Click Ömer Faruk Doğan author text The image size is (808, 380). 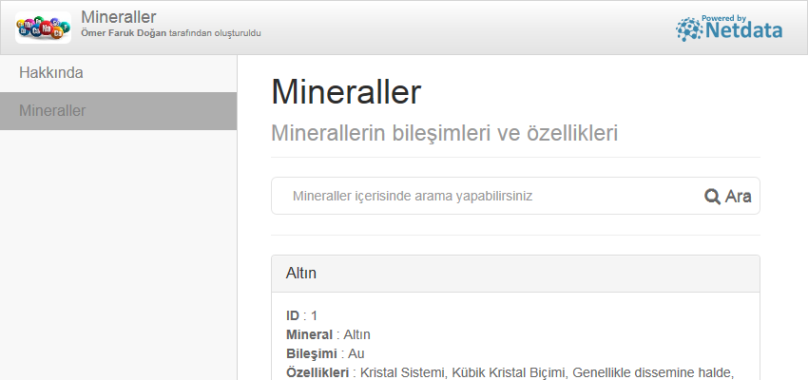(124, 33)
